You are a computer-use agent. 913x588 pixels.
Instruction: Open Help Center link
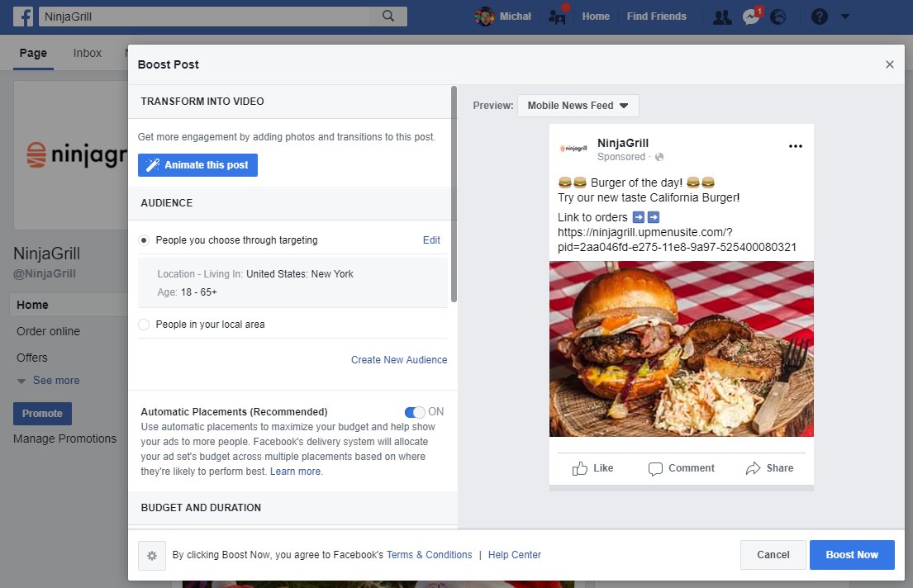(514, 555)
